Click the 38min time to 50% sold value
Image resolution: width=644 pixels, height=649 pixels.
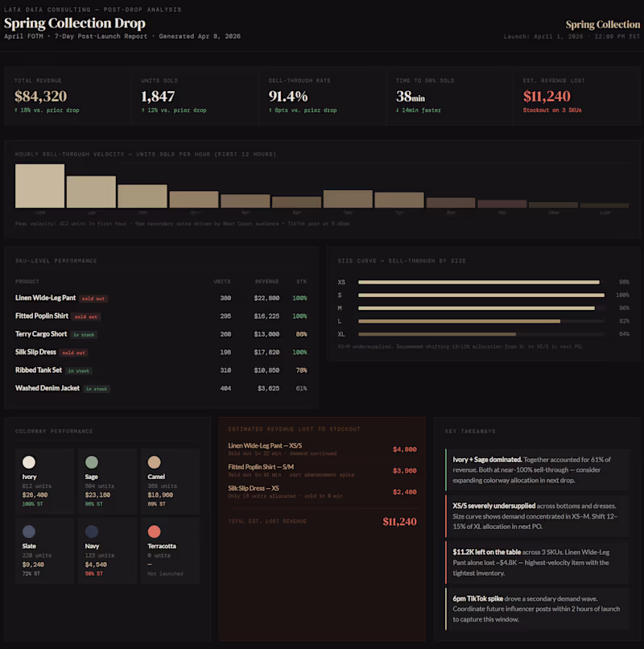(411, 97)
